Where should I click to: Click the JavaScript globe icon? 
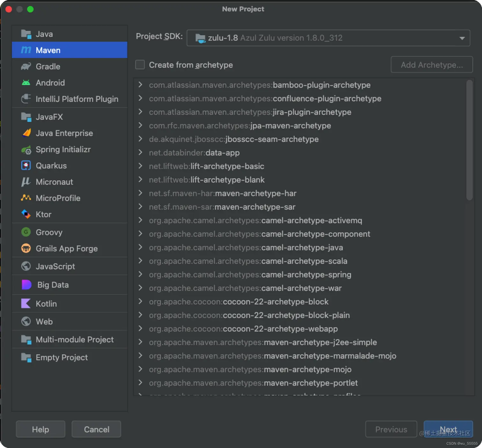click(26, 266)
